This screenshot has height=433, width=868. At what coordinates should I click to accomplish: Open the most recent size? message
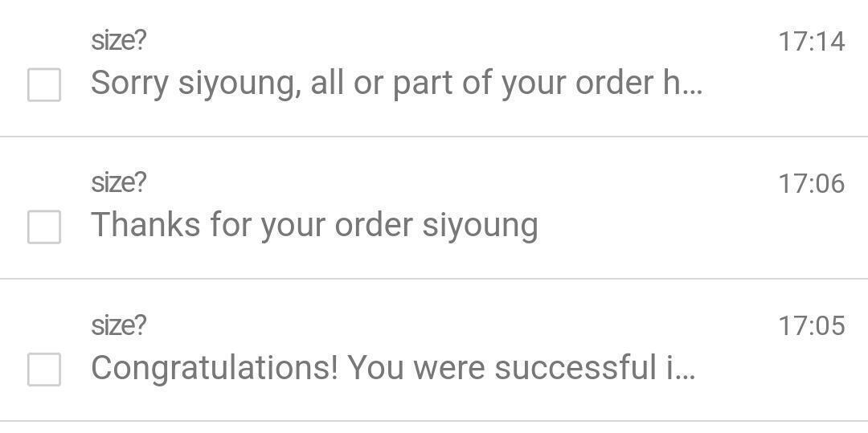tap(396, 83)
